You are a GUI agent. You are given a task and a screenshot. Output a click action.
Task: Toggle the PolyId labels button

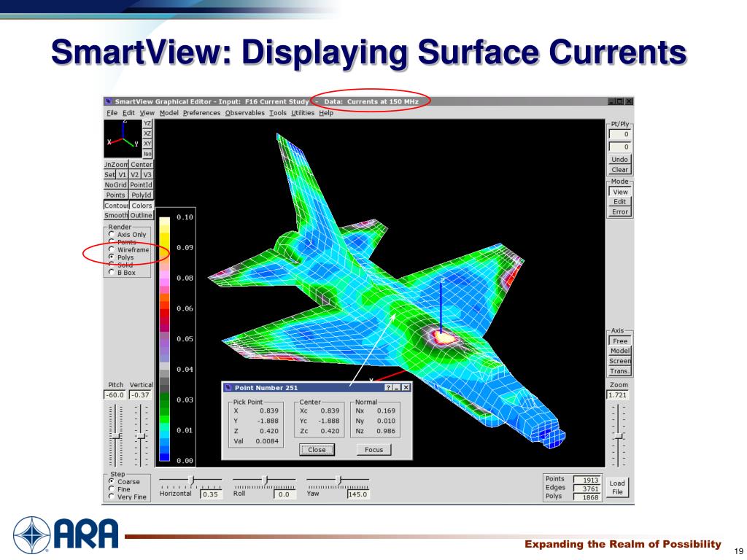tap(141, 195)
